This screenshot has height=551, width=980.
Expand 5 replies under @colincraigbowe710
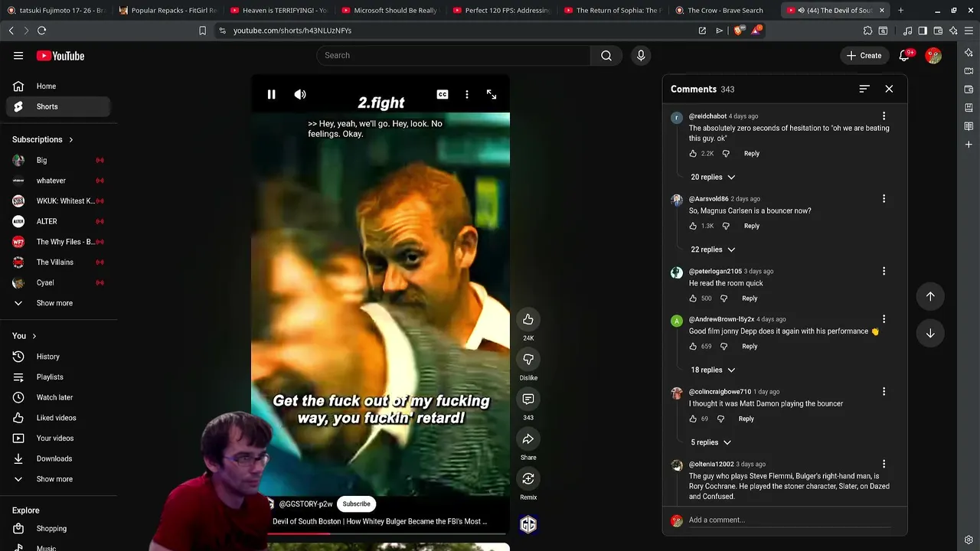(711, 442)
